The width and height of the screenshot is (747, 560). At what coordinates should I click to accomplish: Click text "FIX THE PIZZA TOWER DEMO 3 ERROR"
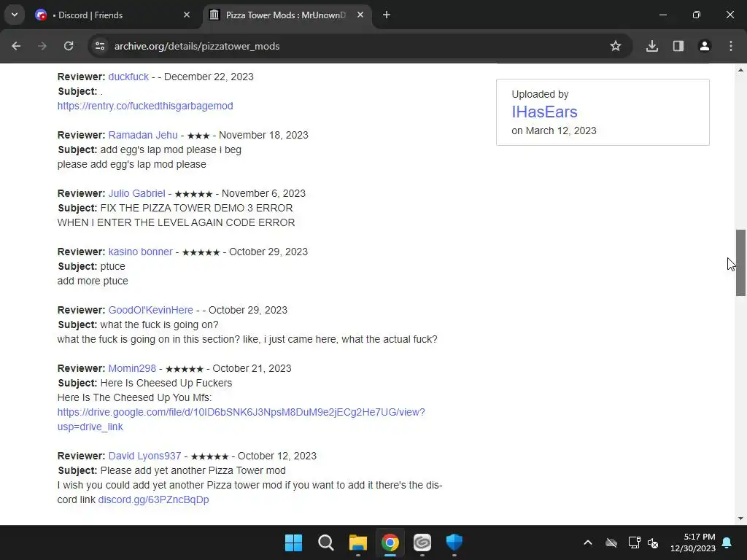[196, 208]
